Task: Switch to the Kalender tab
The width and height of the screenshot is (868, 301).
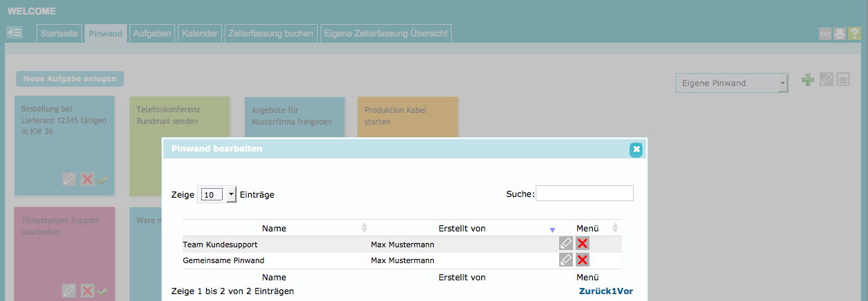Action: [200, 33]
